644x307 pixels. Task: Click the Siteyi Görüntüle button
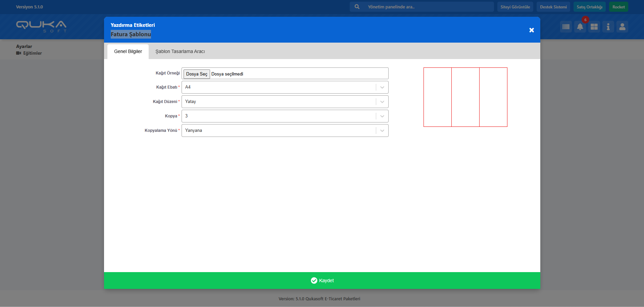pyautogui.click(x=515, y=7)
